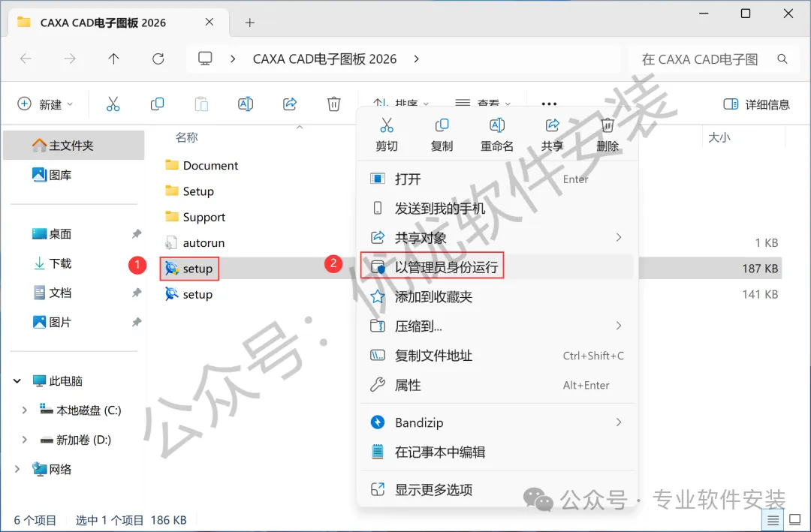Collapse the 此电脑 tree node

pyautogui.click(x=17, y=381)
